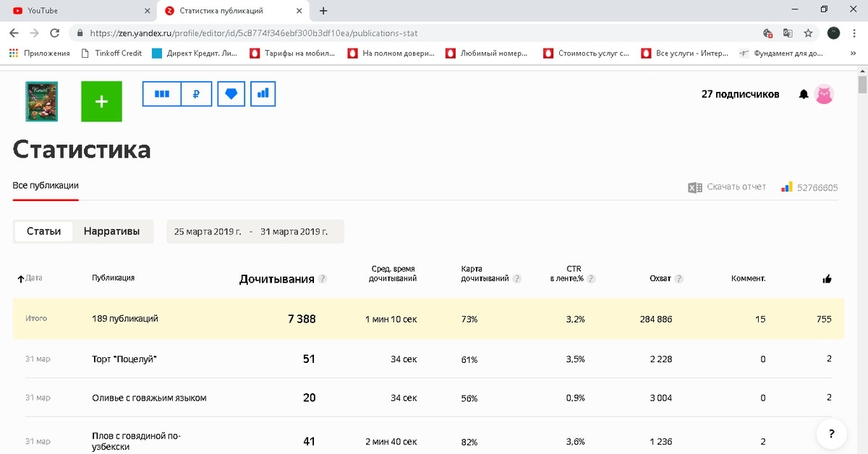The image size is (868, 454).
Task: Go back in browser history
Action: 14,33
